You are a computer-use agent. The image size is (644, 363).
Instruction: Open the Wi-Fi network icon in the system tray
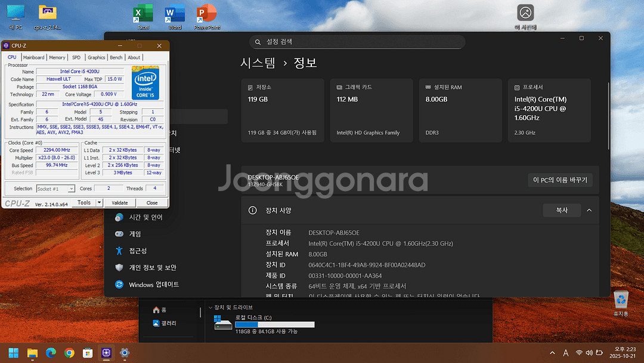(578, 353)
